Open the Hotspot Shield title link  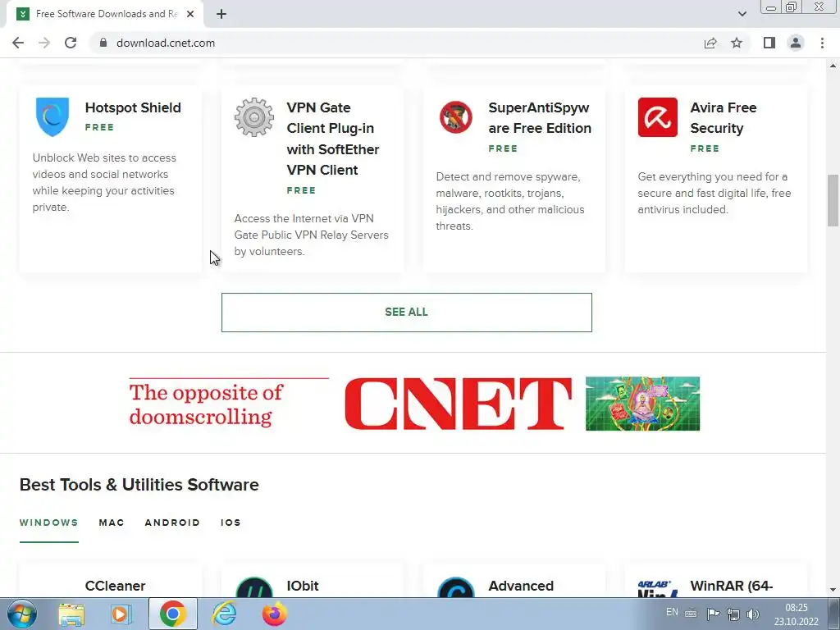tap(133, 107)
